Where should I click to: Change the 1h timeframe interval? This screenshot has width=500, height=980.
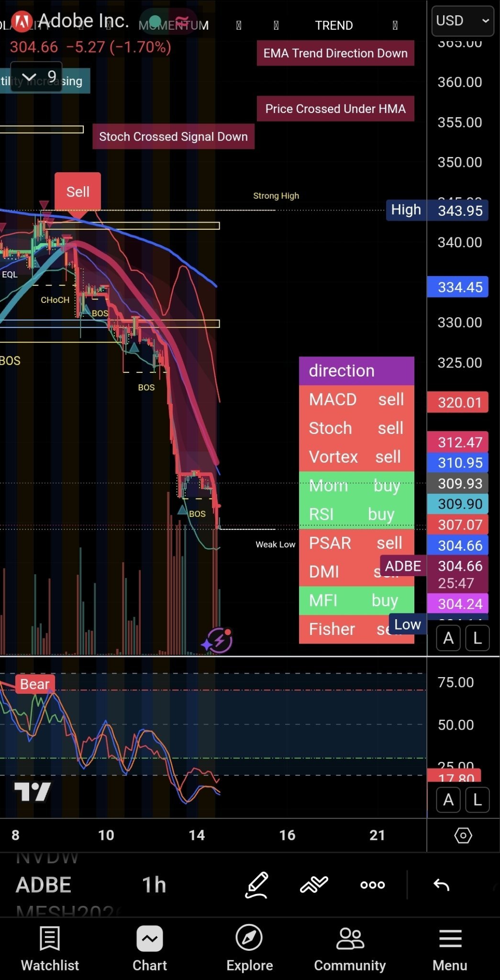[154, 885]
